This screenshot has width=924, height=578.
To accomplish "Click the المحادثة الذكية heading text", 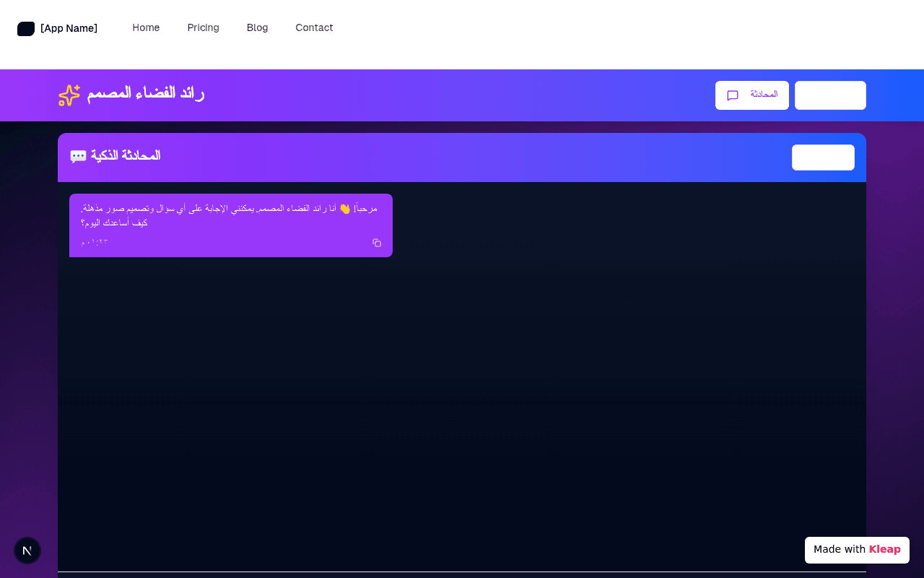I will click(126, 155).
